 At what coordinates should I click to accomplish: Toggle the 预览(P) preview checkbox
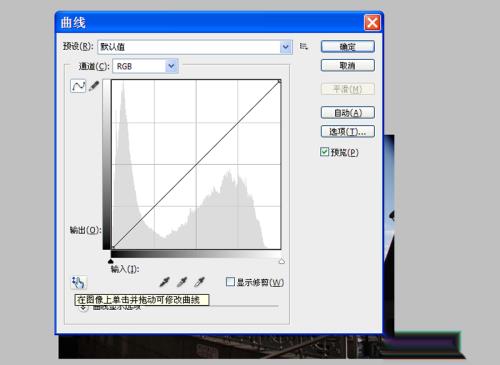point(324,152)
